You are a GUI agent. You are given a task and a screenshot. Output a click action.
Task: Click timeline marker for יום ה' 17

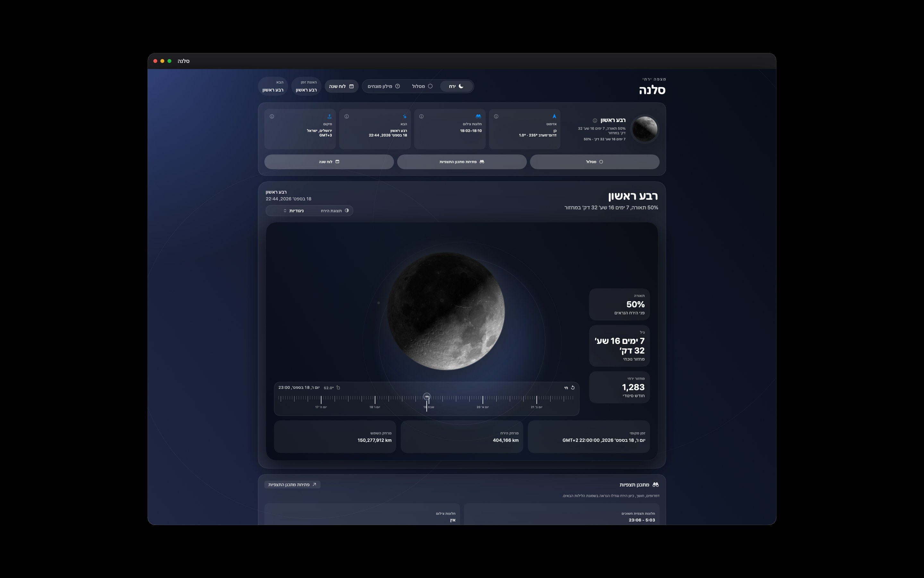coord(321,407)
